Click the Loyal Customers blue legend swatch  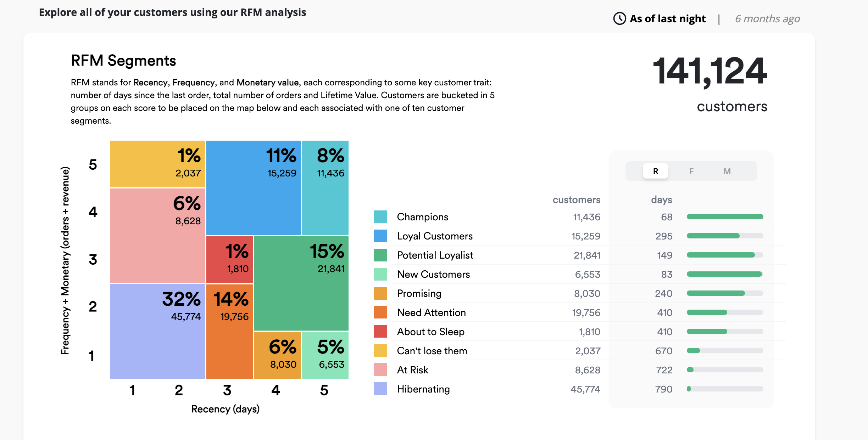click(x=380, y=236)
